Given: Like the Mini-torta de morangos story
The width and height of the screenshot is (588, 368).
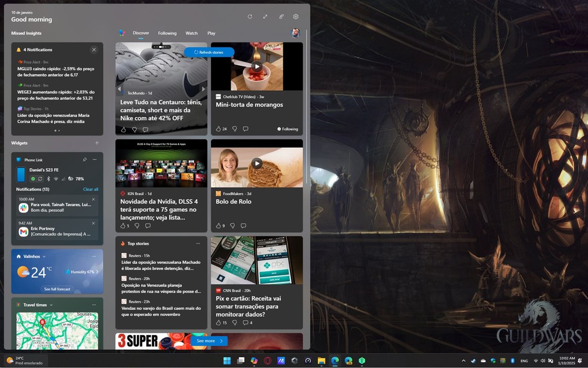Looking at the screenshot, I should click(219, 129).
